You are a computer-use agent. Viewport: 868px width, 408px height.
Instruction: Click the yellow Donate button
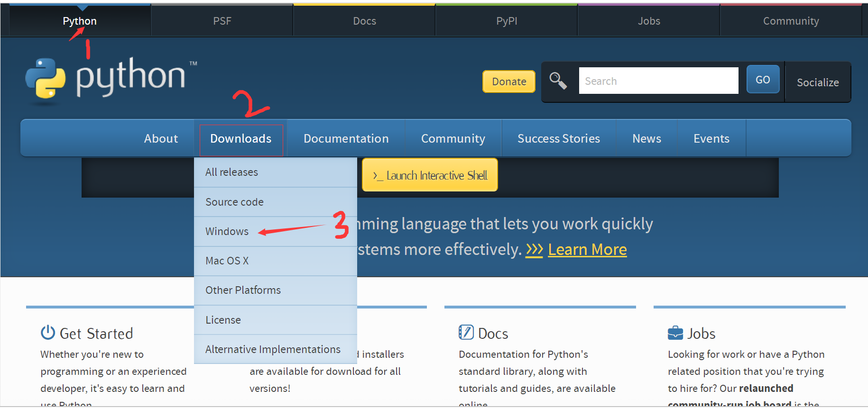point(509,82)
